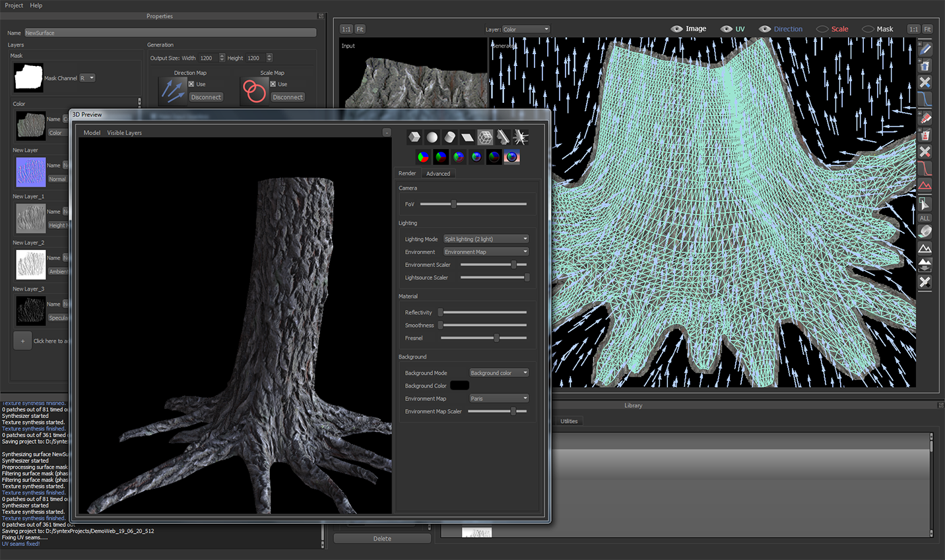This screenshot has width=945, height=560.
Task: Select the ALL selection tool button
Action: pos(925,218)
